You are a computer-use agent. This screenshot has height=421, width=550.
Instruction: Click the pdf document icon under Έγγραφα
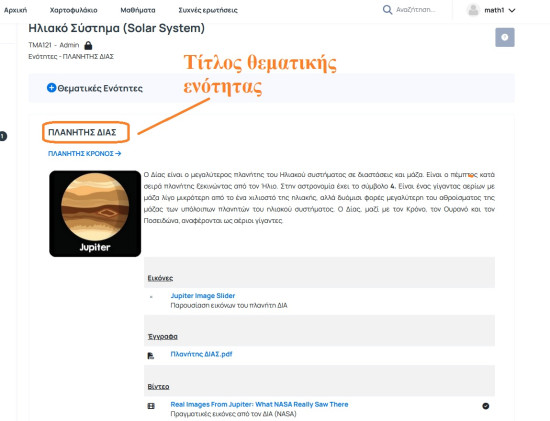[151, 356]
